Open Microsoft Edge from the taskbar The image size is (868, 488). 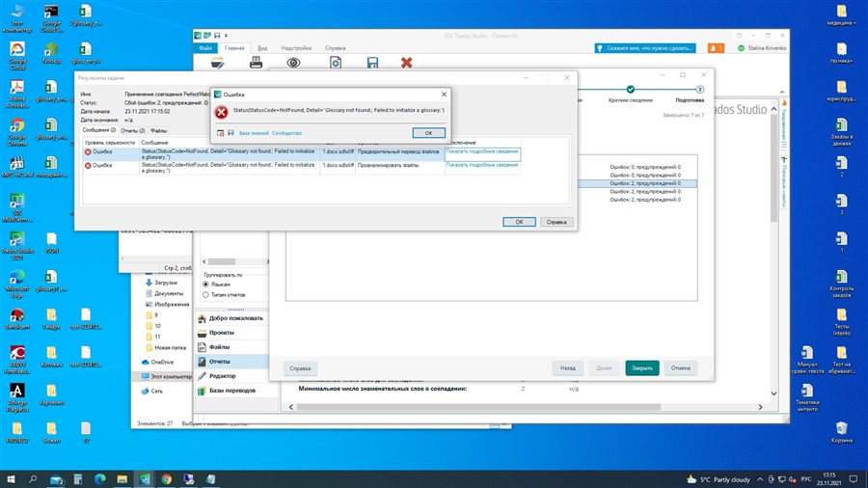pos(99,479)
